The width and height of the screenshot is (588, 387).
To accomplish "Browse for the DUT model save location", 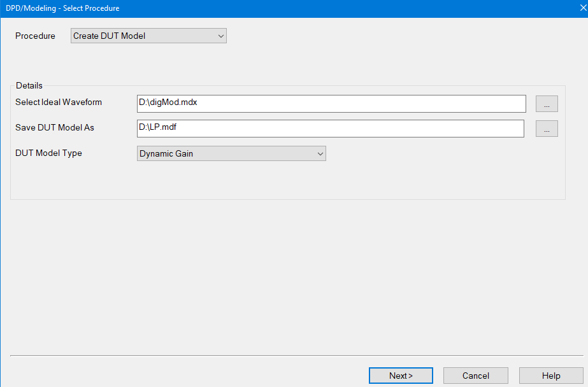I will (x=547, y=129).
